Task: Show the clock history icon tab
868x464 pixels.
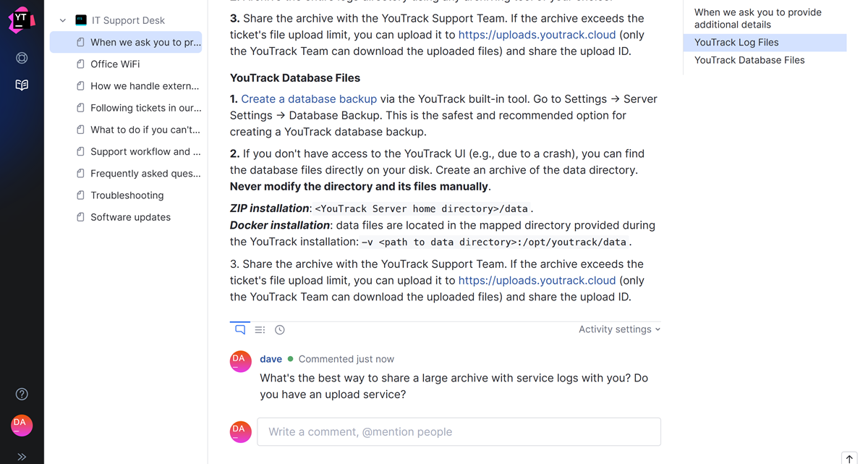Action: (x=280, y=329)
